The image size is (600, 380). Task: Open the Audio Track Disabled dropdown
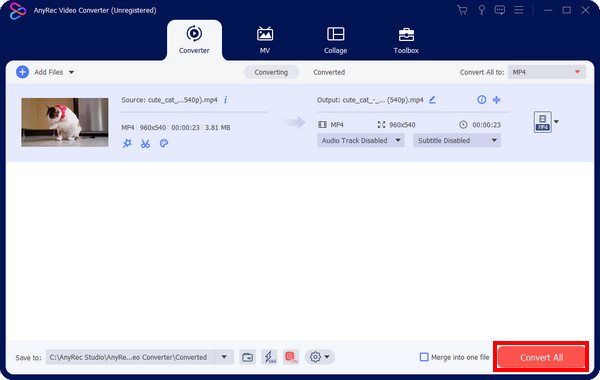click(x=360, y=140)
